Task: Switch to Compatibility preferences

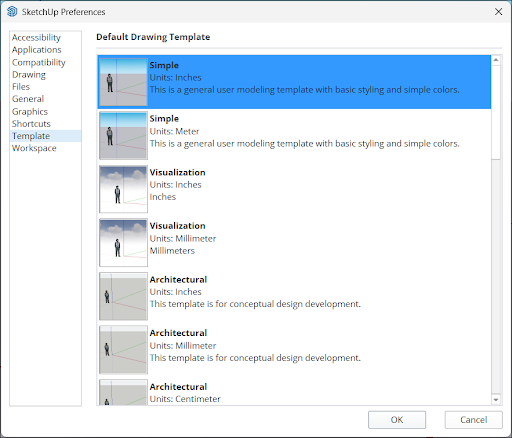Action: [39, 62]
